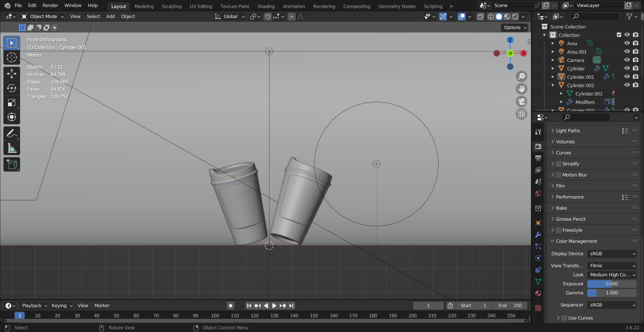Adjust the Exposure slider
644x332 pixels.
coord(612,284)
